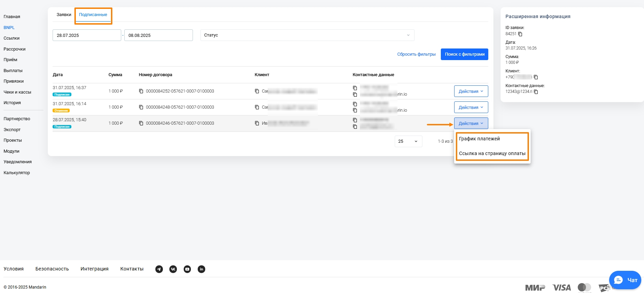Open Действия dropdown for 31.07.2025 16:37 row

tap(471, 91)
